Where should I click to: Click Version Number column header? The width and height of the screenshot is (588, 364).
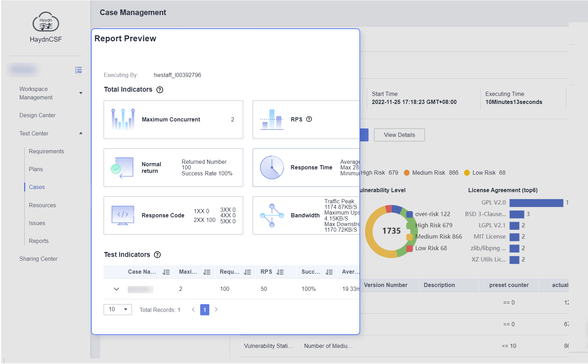385,285
